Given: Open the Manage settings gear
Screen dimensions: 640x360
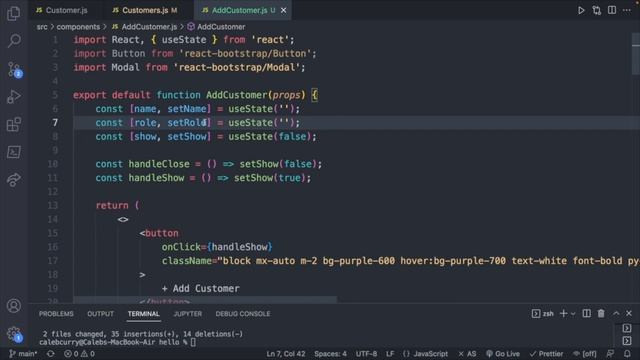Looking at the screenshot, I should [x=14, y=334].
